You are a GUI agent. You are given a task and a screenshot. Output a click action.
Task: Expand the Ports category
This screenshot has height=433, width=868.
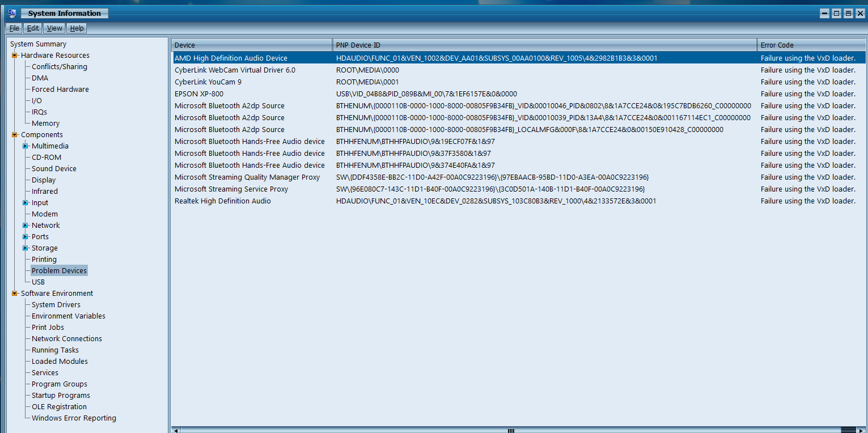26,237
